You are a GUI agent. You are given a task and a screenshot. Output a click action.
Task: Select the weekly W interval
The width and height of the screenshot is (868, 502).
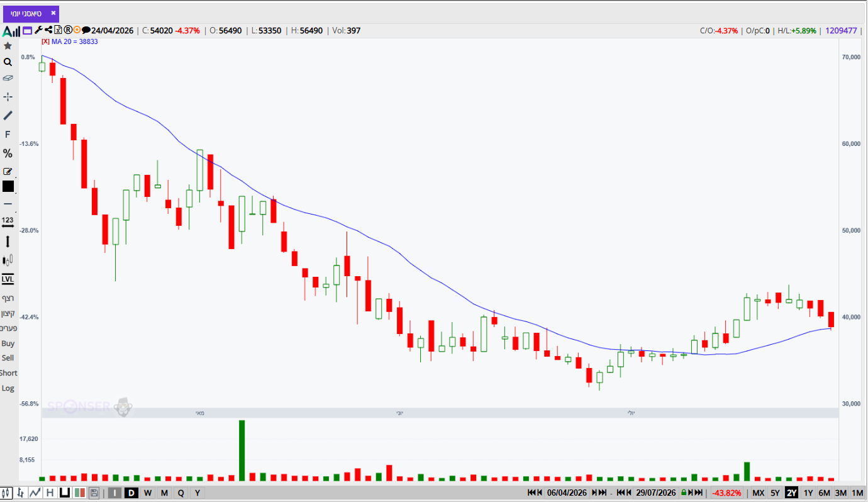point(148,493)
